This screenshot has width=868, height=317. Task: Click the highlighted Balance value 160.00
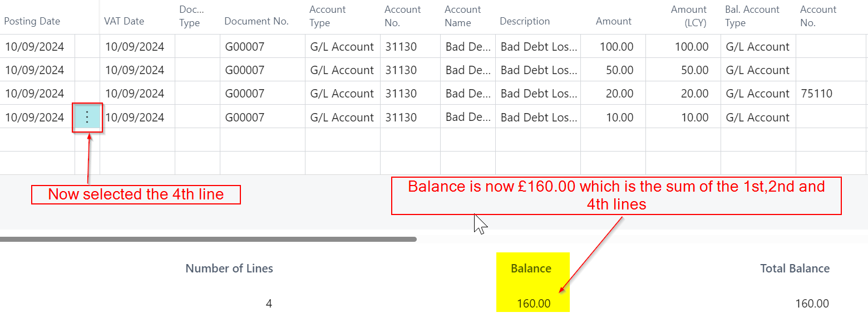click(533, 304)
